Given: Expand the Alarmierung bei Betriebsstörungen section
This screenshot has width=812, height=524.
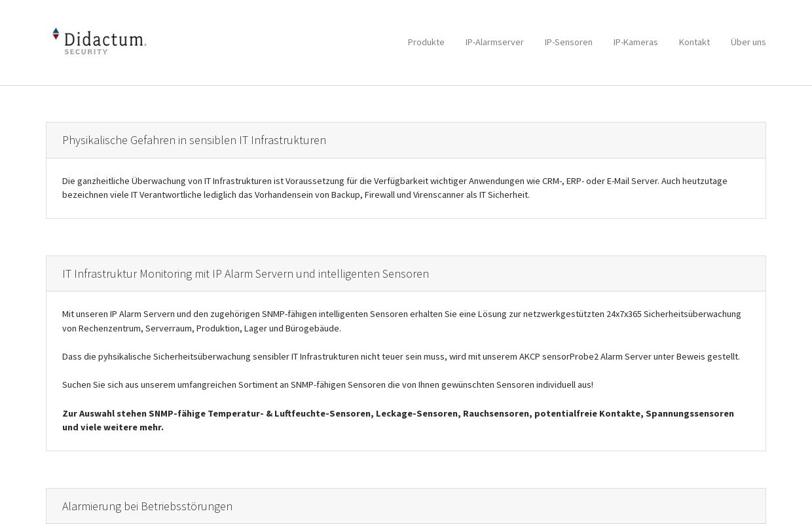Looking at the screenshot, I should point(147,506).
